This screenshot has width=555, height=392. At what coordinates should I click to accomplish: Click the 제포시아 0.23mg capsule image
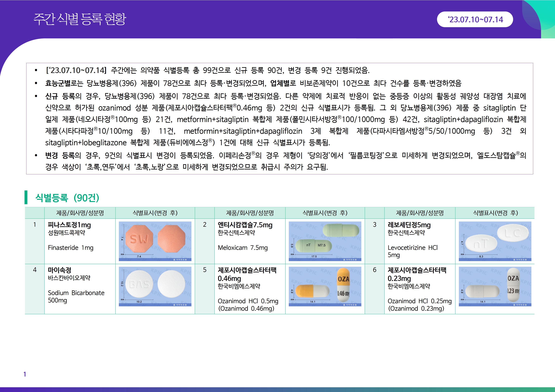click(x=495, y=286)
